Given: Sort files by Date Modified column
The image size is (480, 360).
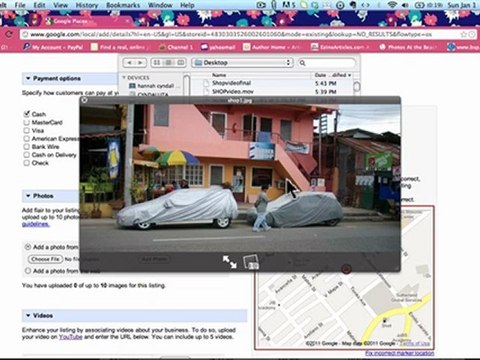Looking at the screenshot, I should [332, 75].
